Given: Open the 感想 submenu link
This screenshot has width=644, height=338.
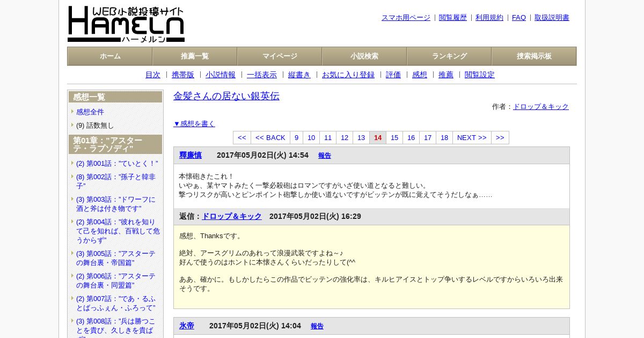Looking at the screenshot, I should click(x=420, y=75).
